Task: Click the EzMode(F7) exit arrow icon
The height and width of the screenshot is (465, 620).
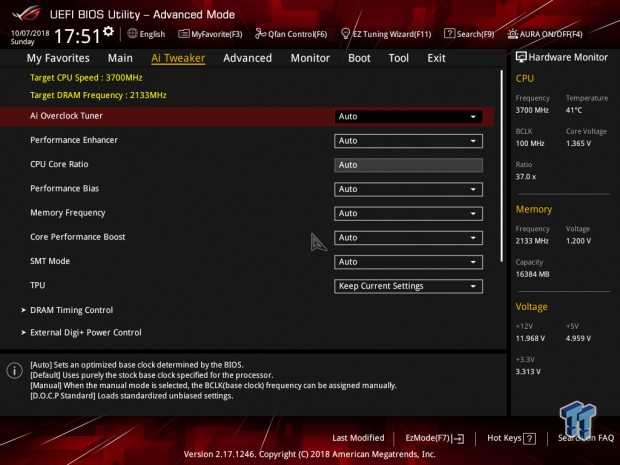Action: tap(458, 439)
